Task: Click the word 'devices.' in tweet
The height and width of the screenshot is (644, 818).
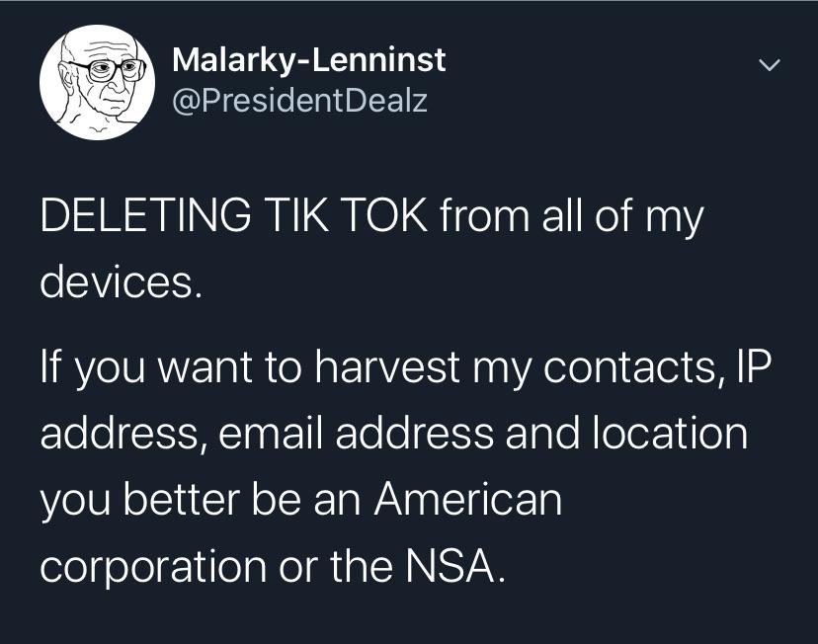Action: point(121,282)
